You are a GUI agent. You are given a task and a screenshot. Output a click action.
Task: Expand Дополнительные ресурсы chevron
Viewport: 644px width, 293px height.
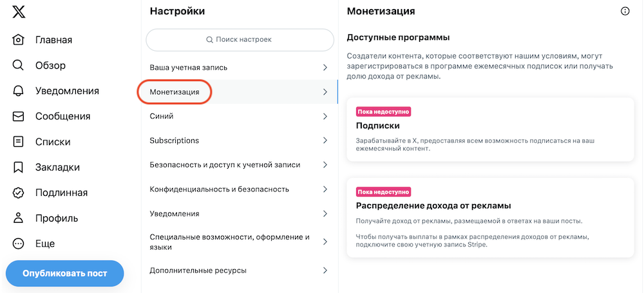point(325,271)
